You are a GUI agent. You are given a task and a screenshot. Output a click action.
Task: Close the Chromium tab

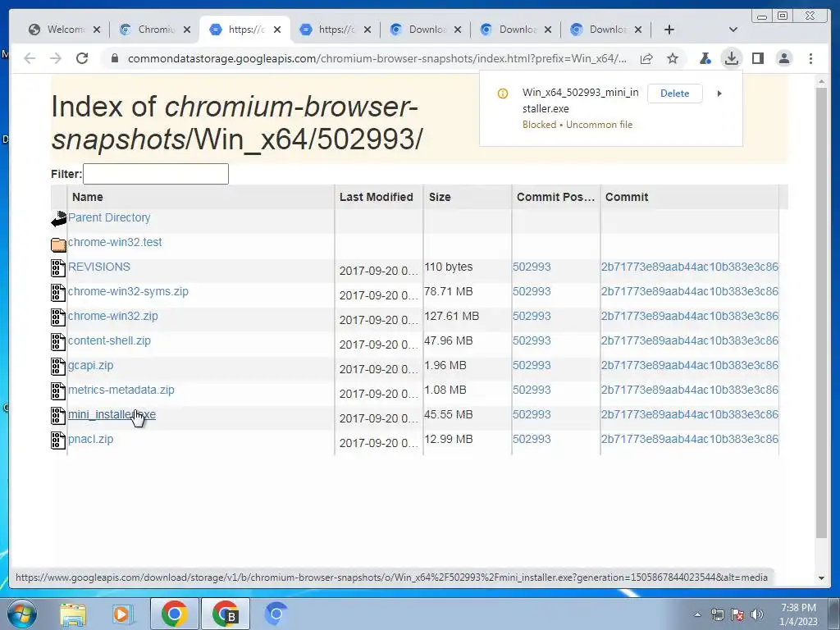187,30
